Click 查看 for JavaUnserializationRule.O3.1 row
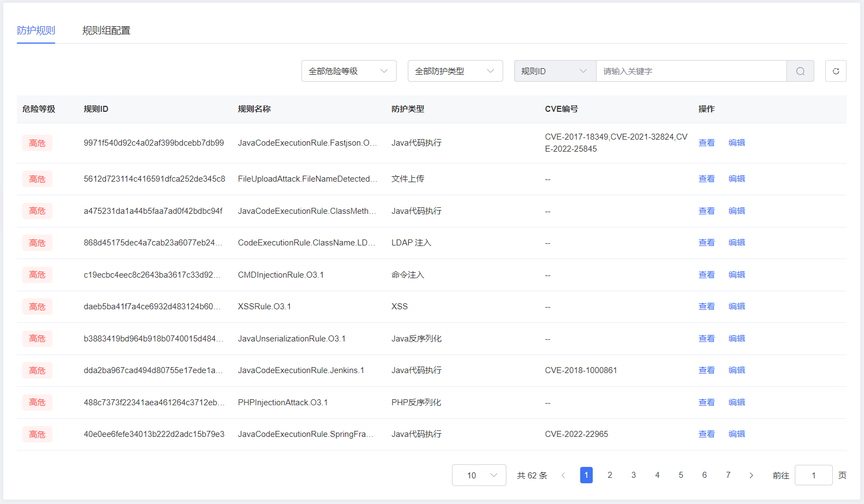 point(707,339)
